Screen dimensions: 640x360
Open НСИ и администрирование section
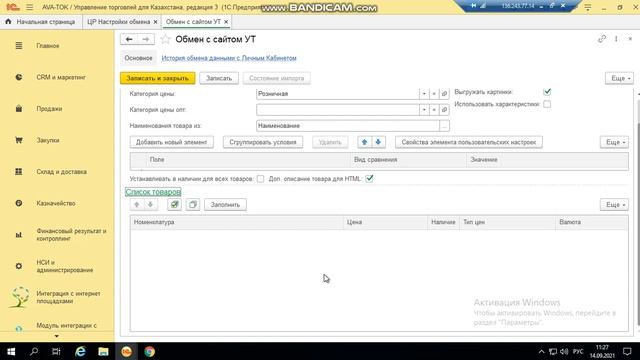point(64,266)
